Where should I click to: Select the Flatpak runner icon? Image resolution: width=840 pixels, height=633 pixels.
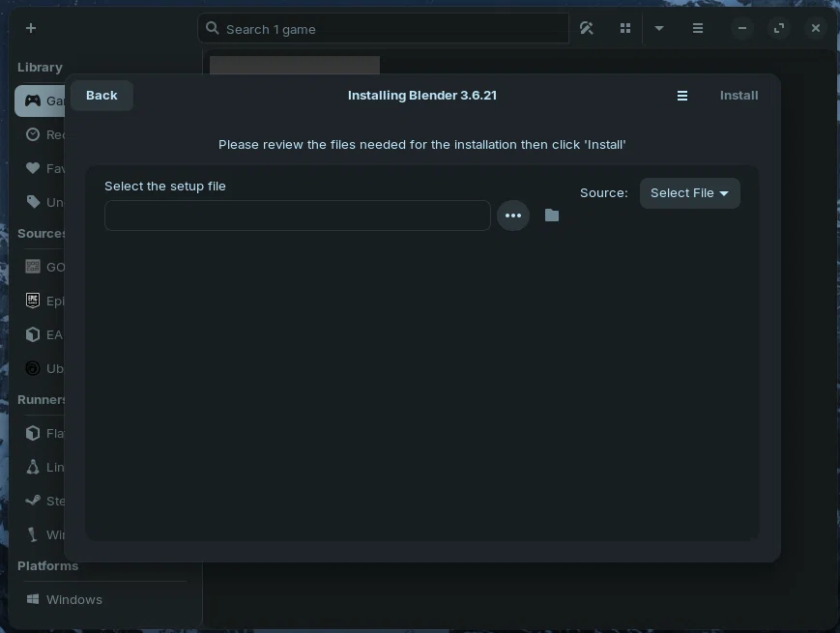pos(33,433)
